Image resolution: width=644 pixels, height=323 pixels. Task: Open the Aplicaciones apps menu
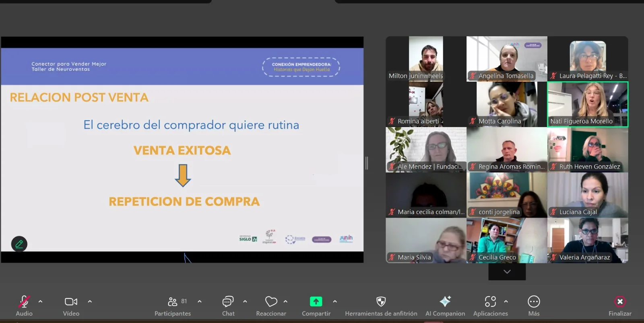490,305
